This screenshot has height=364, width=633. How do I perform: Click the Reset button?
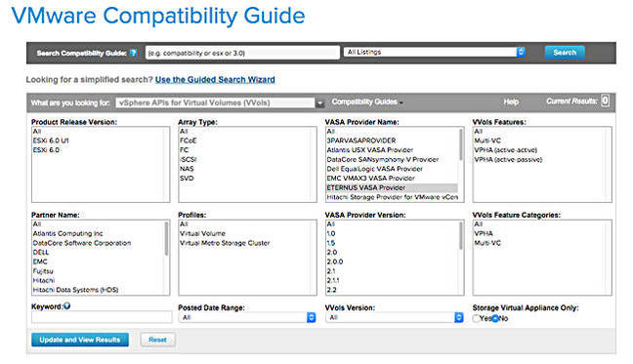point(157,340)
